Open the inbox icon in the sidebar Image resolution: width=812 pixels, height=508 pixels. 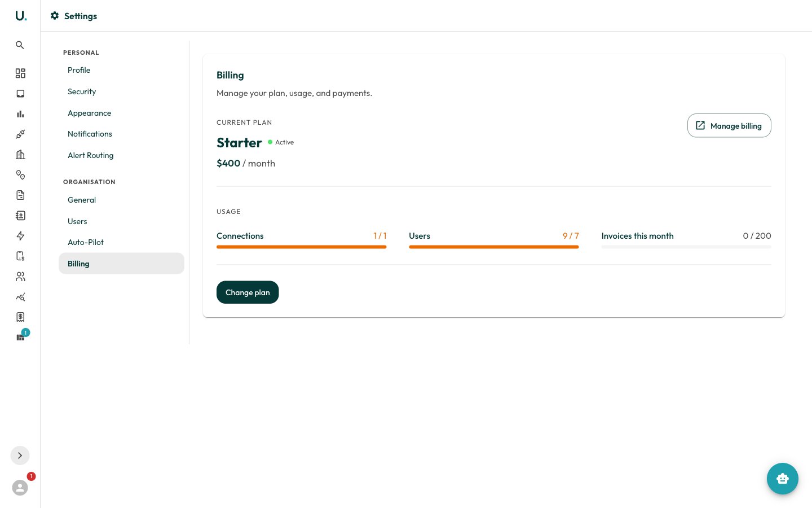[20, 94]
